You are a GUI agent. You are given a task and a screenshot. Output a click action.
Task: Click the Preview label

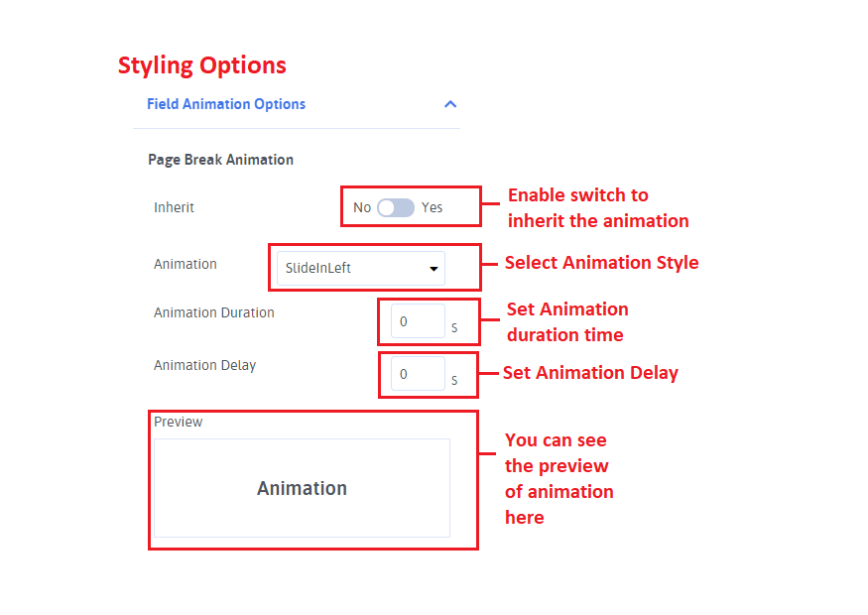[x=179, y=422]
